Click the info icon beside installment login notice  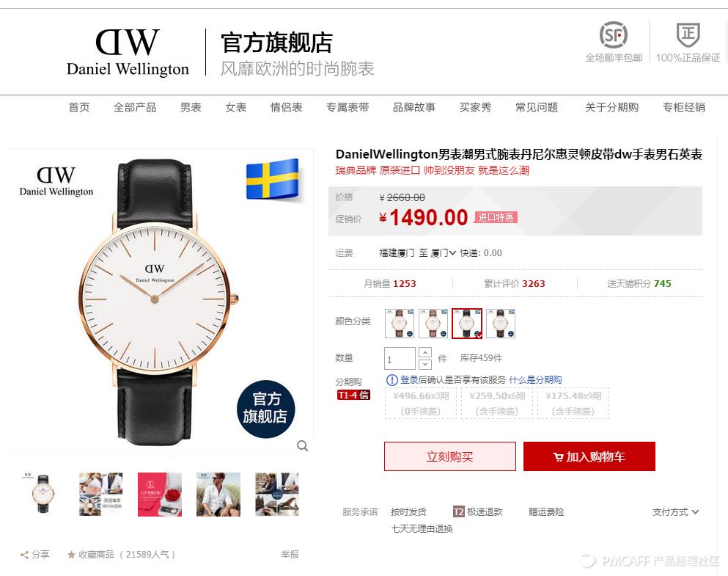tap(391, 380)
